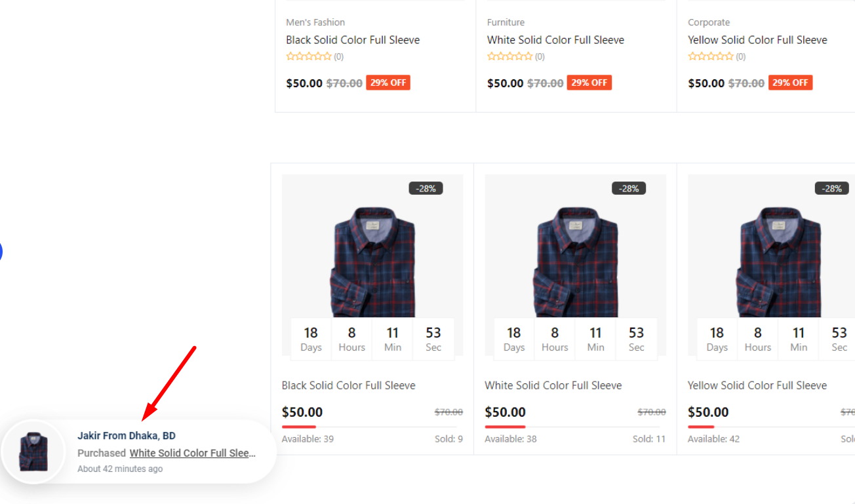Open the Corporate category
Screen dimensions: 855x504
[x=709, y=22]
